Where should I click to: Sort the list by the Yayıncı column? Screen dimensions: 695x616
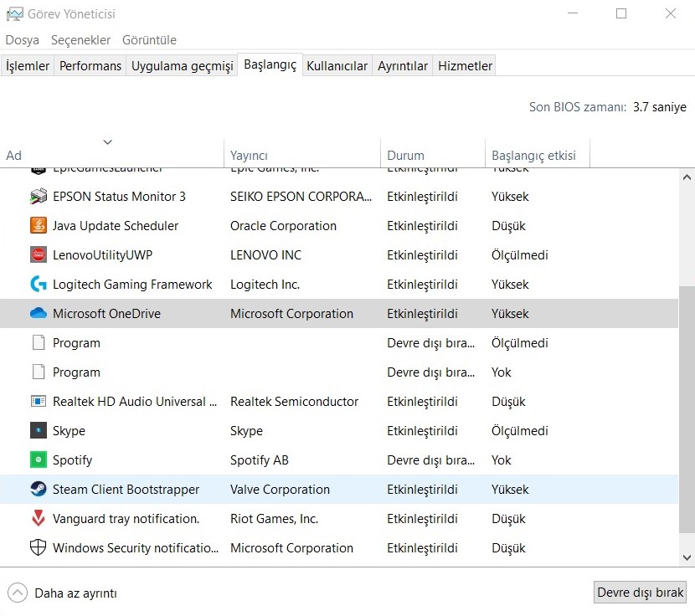302,153
